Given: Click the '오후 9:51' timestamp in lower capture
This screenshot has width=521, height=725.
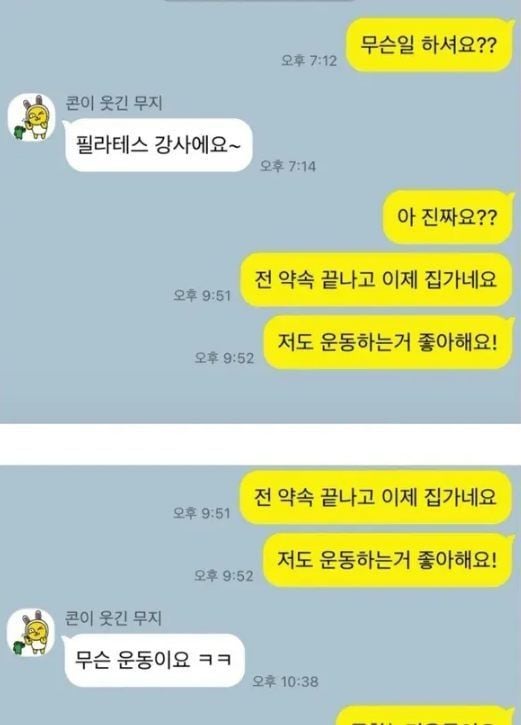Looking at the screenshot, I should coord(202,513).
